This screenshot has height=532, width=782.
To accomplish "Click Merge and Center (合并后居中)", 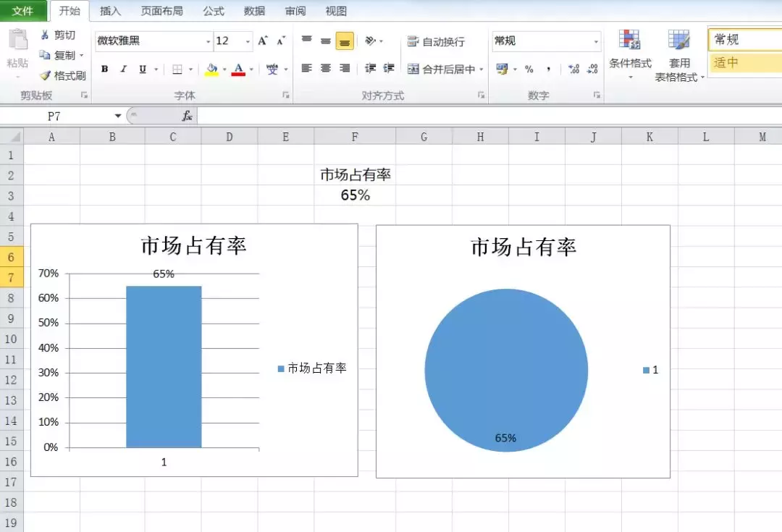I will pyautogui.click(x=441, y=69).
